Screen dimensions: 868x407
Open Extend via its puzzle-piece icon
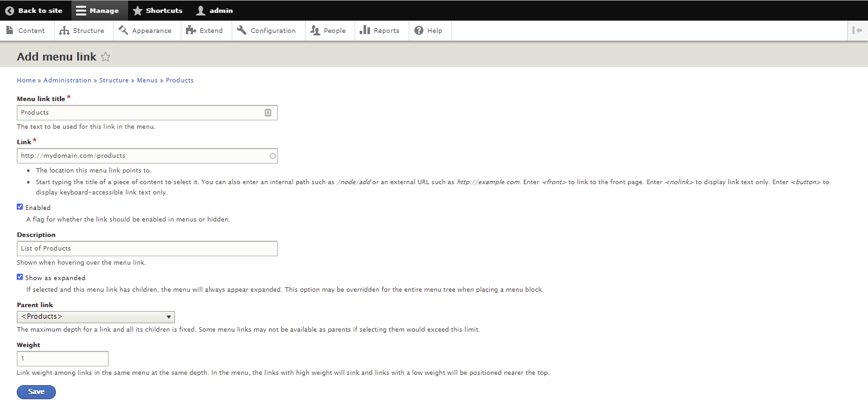coord(190,30)
